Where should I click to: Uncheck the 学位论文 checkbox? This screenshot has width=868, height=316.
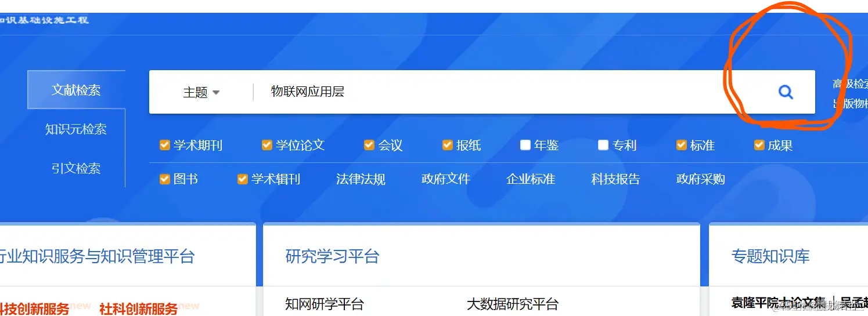(x=266, y=145)
